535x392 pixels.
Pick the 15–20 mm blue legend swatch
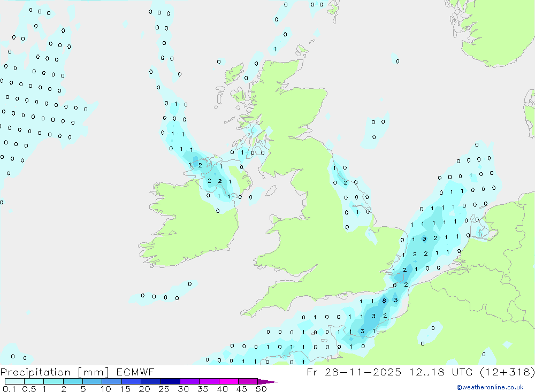click(132, 381)
